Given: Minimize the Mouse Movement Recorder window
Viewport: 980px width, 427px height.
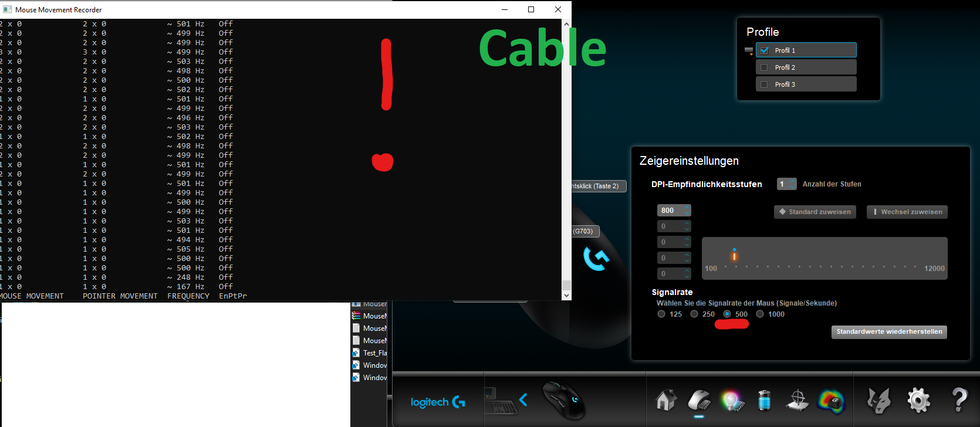Looking at the screenshot, I should click(505, 9).
